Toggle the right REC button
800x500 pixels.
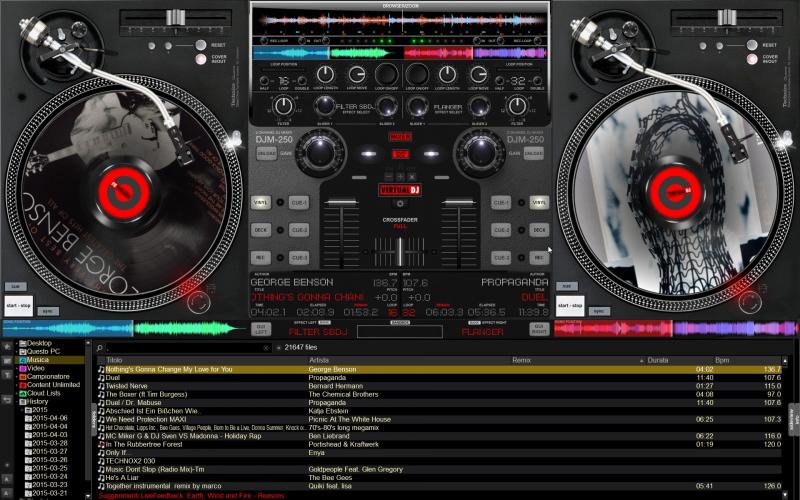pyautogui.click(x=539, y=258)
